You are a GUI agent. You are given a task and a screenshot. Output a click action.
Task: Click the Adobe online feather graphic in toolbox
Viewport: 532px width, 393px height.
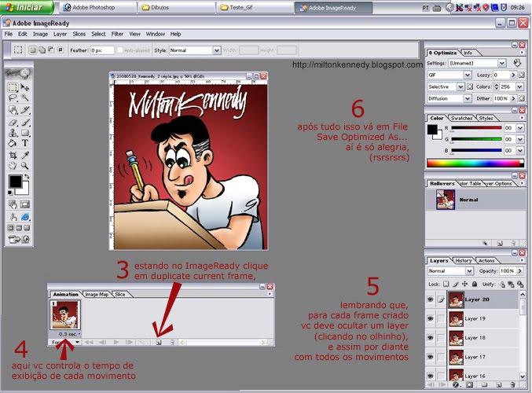(x=19, y=72)
